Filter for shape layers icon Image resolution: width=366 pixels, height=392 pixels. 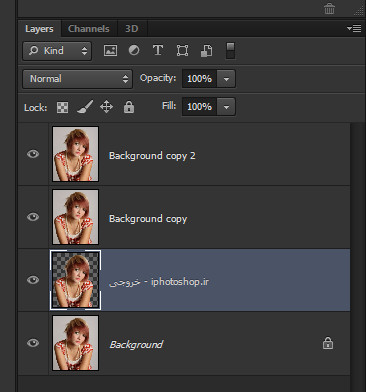coord(182,51)
